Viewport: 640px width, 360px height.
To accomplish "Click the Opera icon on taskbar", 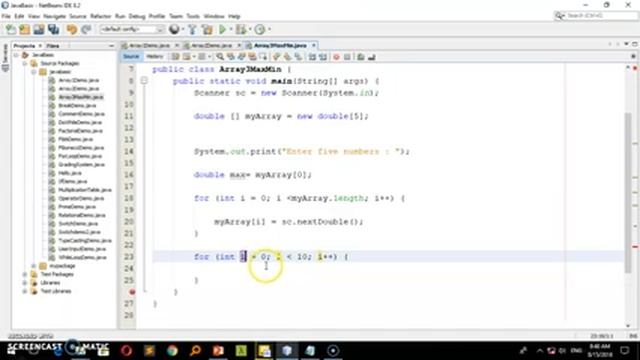I will (x=126, y=351).
